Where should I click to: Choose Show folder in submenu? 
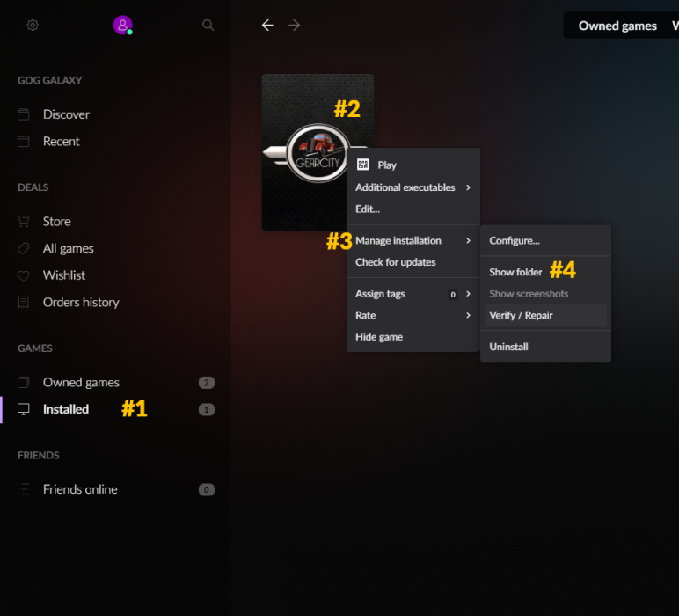click(516, 273)
